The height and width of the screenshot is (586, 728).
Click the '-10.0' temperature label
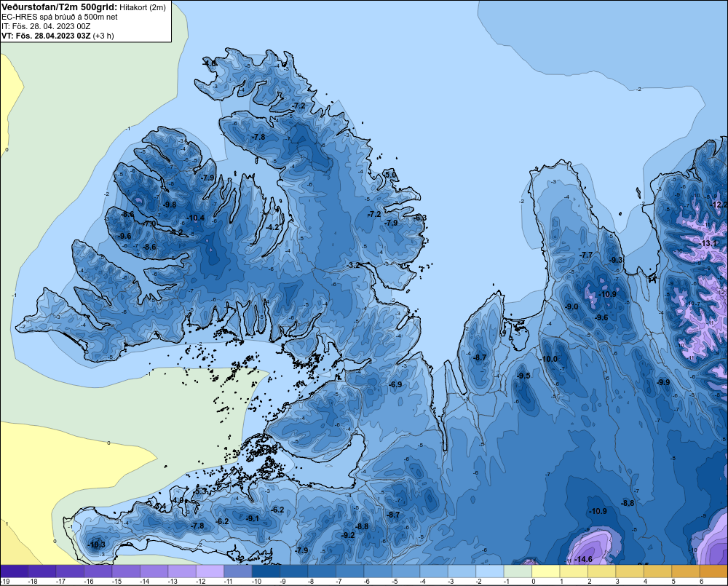tap(549, 359)
